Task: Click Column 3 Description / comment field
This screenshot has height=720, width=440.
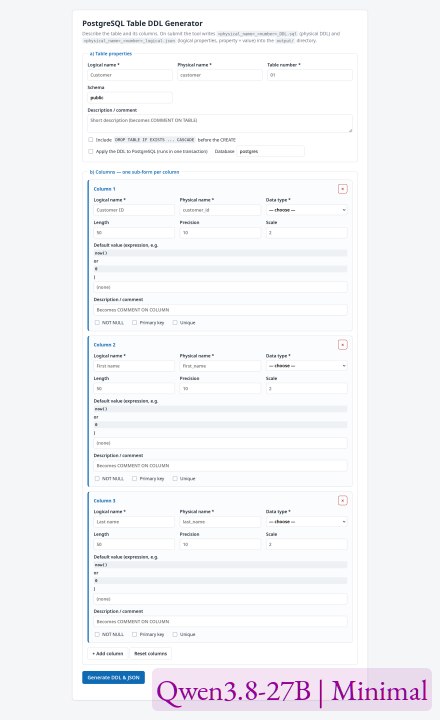Action: (x=220, y=621)
